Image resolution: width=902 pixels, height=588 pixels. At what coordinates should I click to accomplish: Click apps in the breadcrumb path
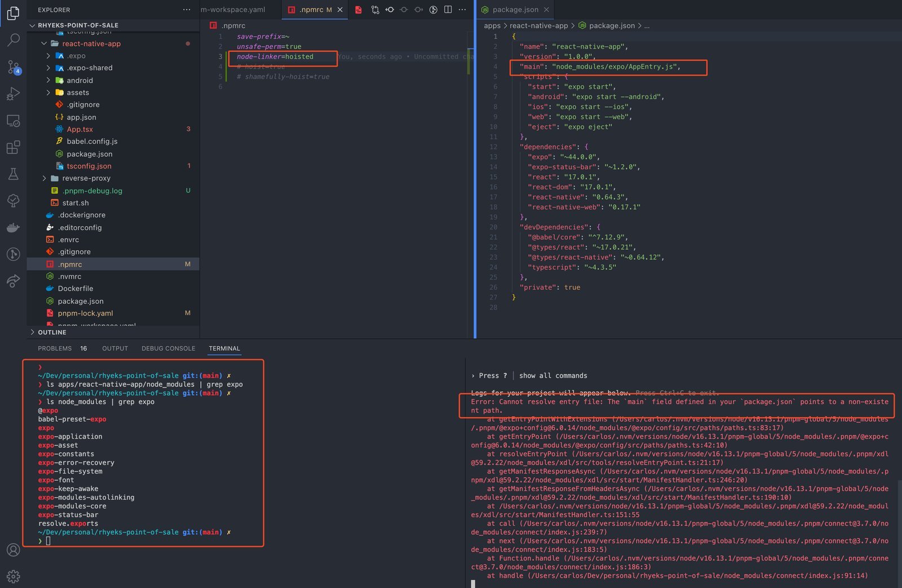[x=492, y=25]
